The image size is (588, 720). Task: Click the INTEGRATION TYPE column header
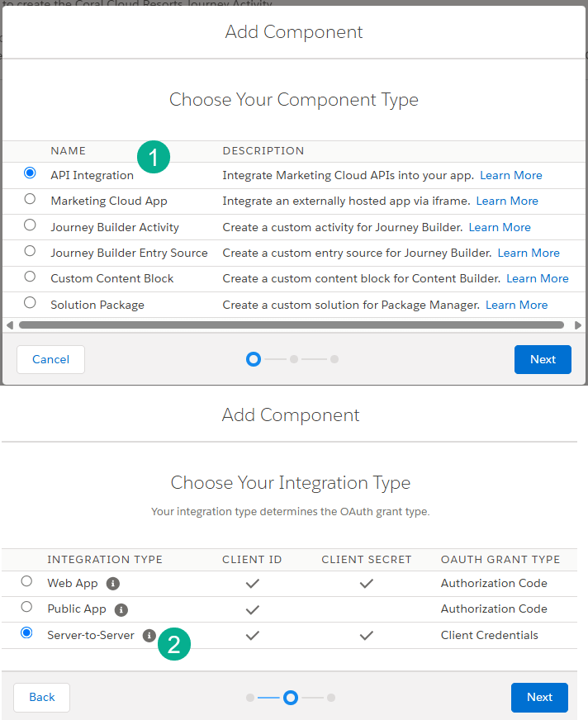coord(105,559)
